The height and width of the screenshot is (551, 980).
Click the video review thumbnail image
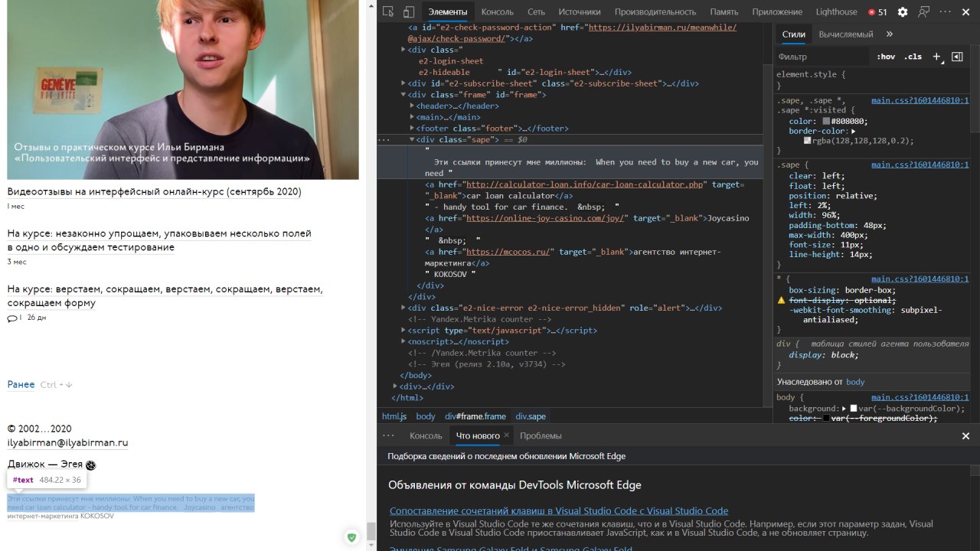[183, 90]
